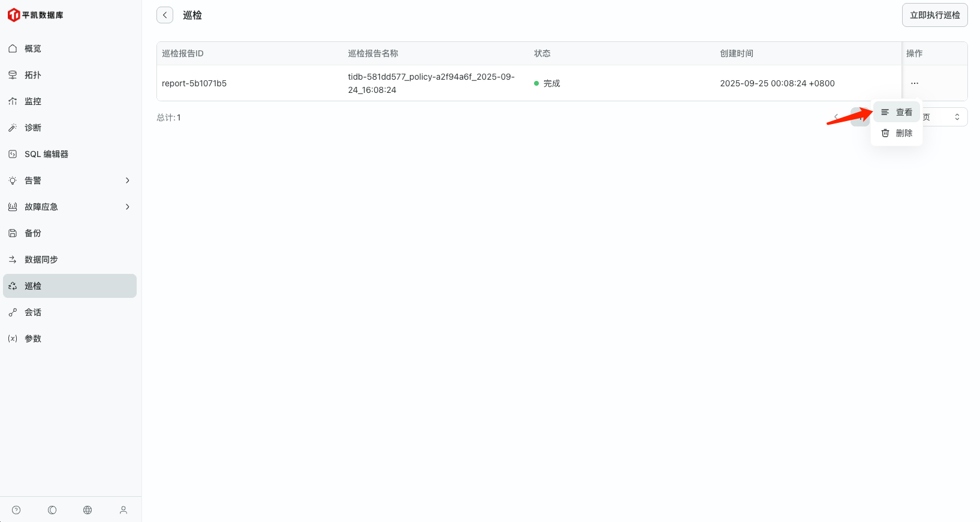Open the 诊断 diagnostics section
This screenshot has height=522, width=980.
tap(33, 128)
